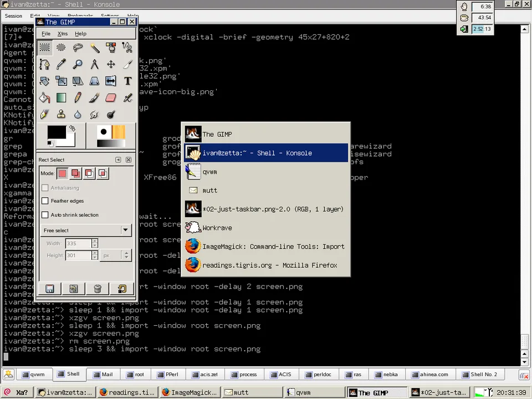532x399 pixels.
Task: Select the Zoom magnifier tool
Action: (x=78, y=64)
